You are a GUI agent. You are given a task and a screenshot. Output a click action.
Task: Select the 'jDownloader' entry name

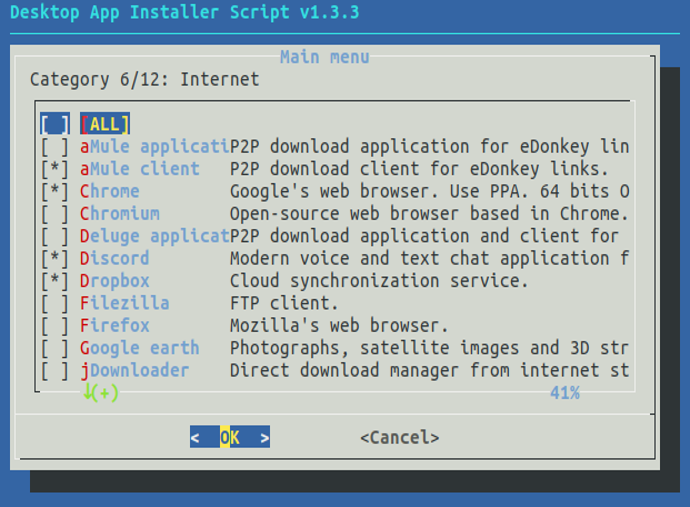pos(134,371)
